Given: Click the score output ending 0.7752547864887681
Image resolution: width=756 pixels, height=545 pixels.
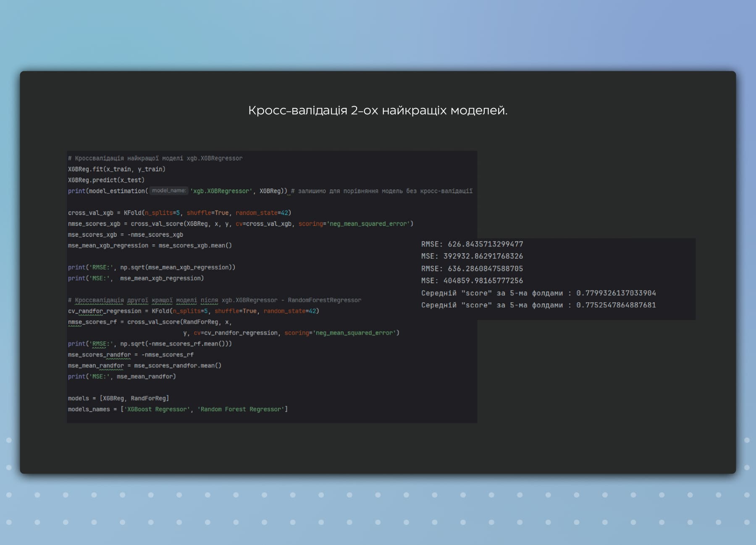Looking at the screenshot, I should click(x=538, y=305).
